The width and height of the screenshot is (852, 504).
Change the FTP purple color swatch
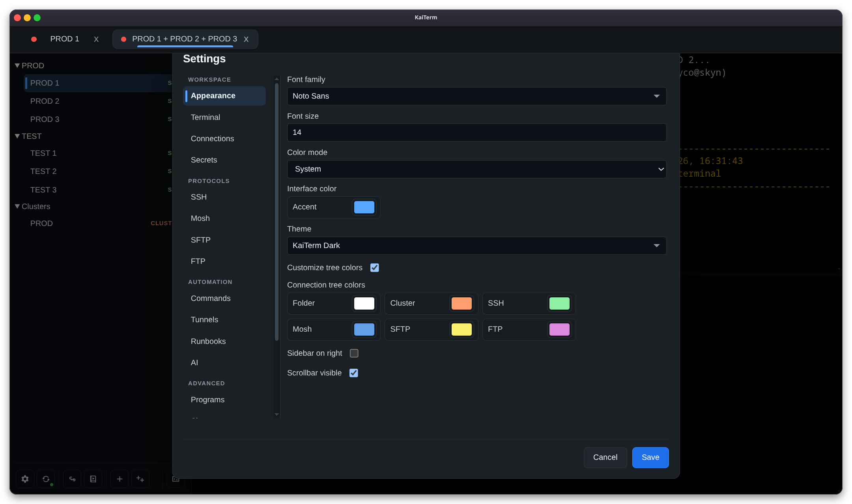tap(559, 329)
